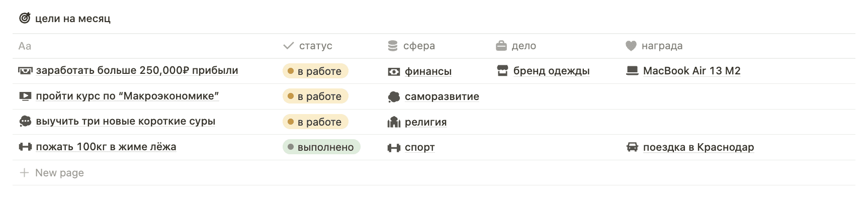Click the shop icon next to 'бренд одежды'
The height and width of the screenshot is (204, 868).
pyautogui.click(x=502, y=71)
